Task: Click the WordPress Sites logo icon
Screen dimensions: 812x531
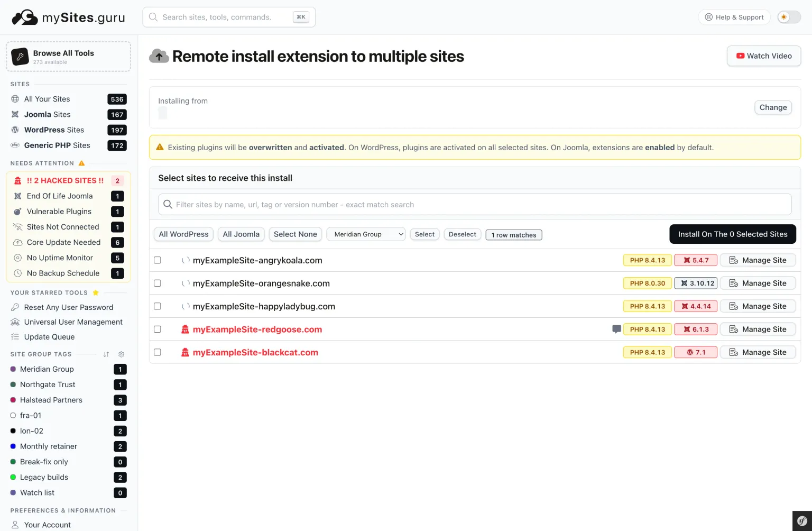Action: [x=15, y=130]
